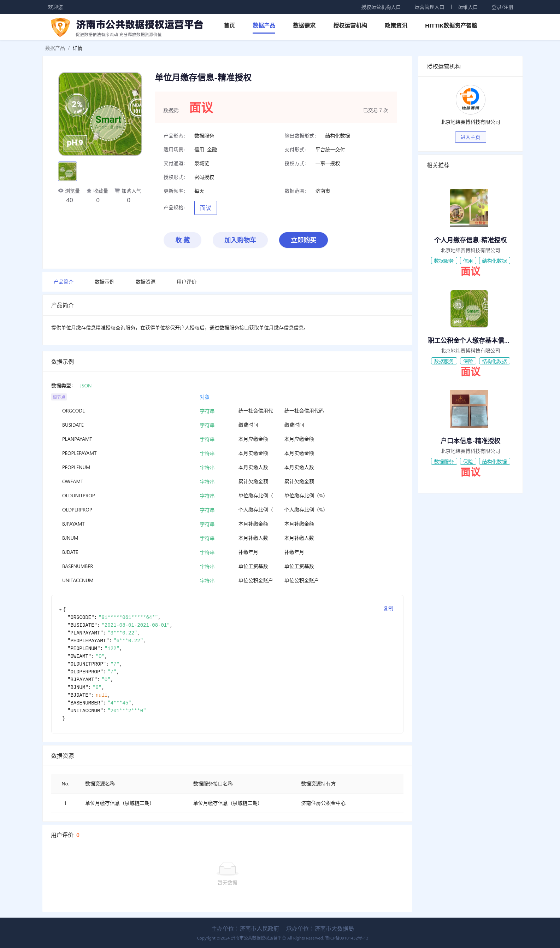This screenshot has height=948, width=560.
Task: Open HITTIK数据资产智脑 menu item
Action: pyautogui.click(x=451, y=25)
